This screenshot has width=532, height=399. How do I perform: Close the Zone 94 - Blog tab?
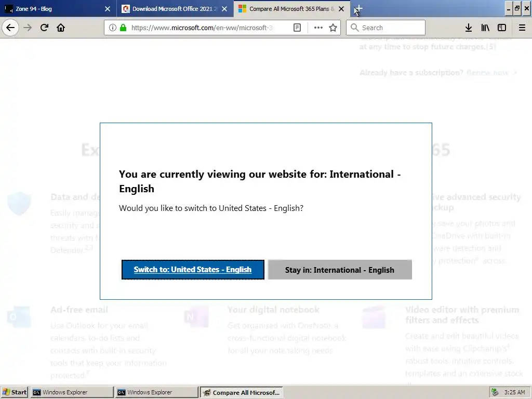point(108,9)
